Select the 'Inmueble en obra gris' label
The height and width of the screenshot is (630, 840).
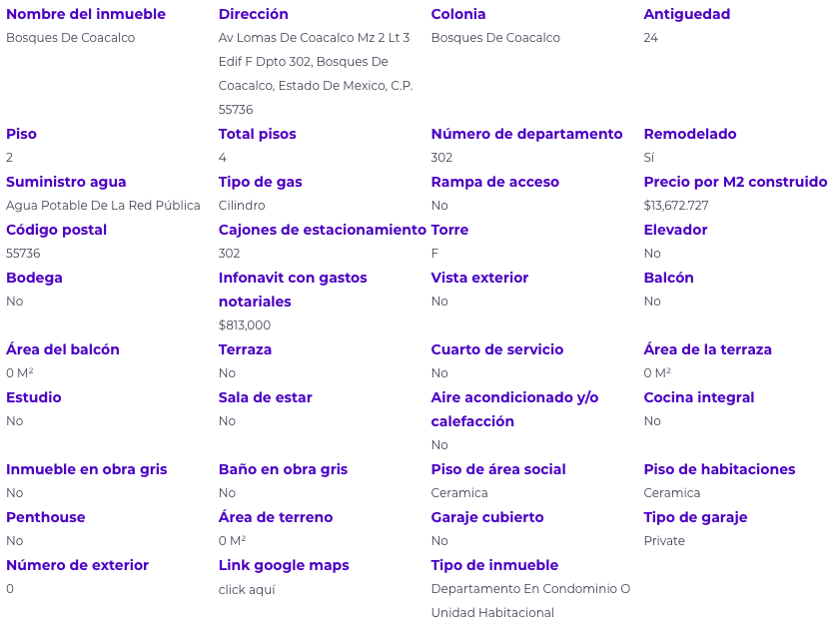pos(86,469)
